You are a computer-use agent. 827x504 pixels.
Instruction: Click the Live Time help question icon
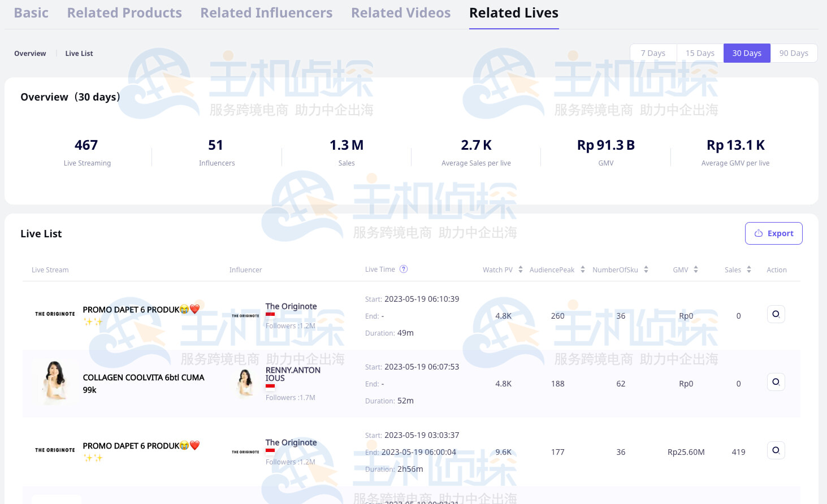click(404, 269)
